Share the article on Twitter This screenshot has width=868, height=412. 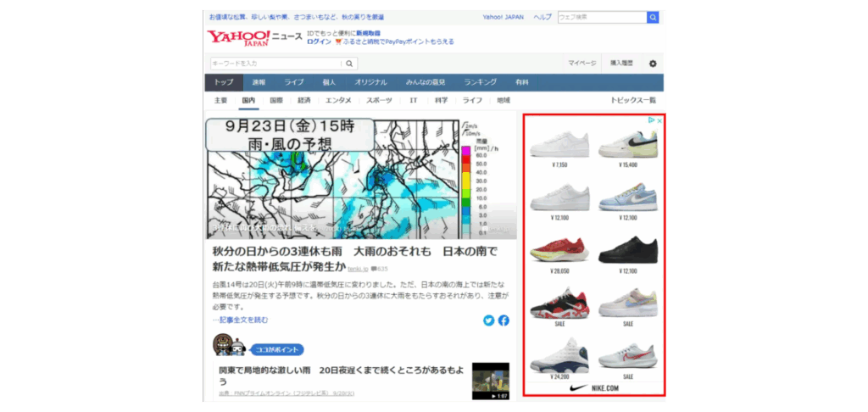coord(489,320)
